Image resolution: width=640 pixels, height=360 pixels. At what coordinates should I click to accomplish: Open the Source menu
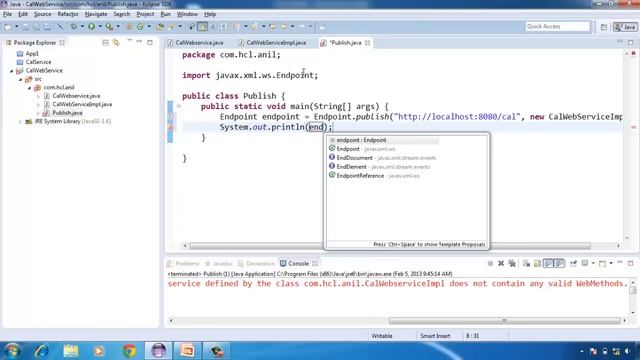42,14
